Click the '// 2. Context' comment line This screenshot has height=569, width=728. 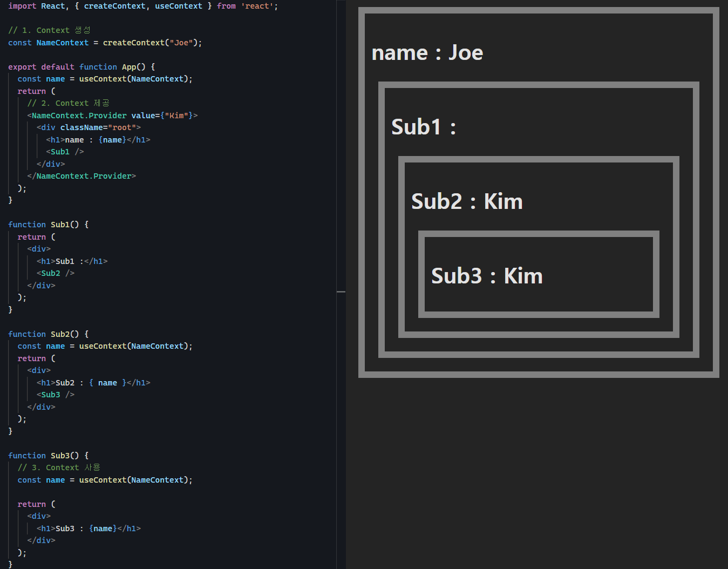(x=69, y=103)
